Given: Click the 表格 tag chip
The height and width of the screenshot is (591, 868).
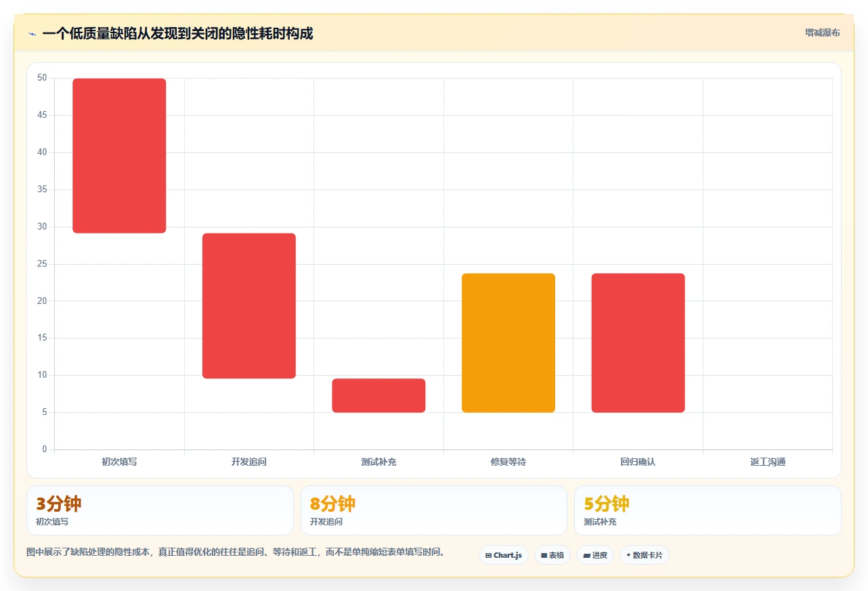Looking at the screenshot, I should coord(552,555).
